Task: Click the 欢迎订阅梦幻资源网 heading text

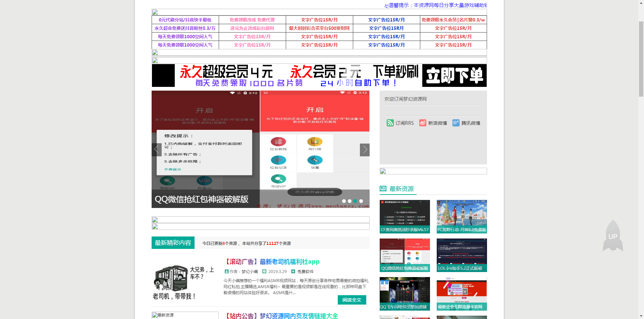Action: (x=406, y=99)
